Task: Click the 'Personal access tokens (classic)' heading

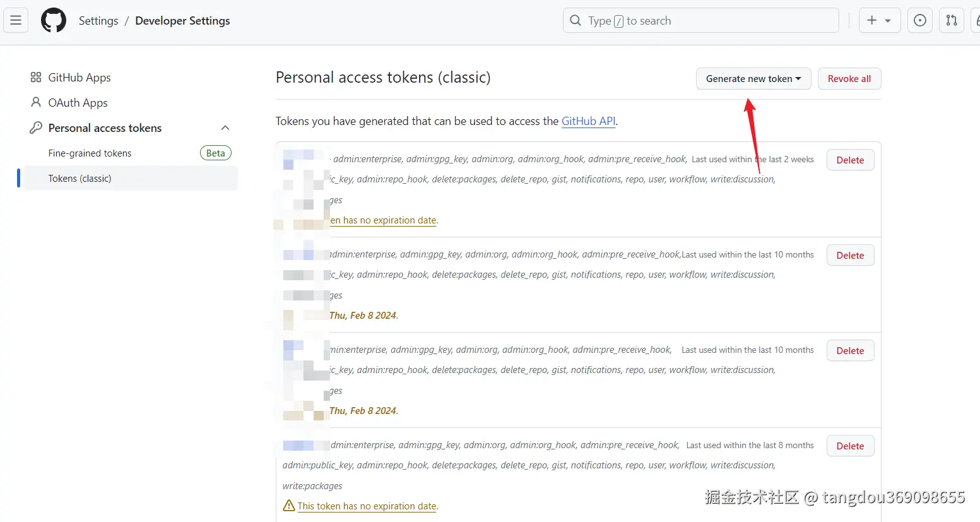Action: point(383,78)
